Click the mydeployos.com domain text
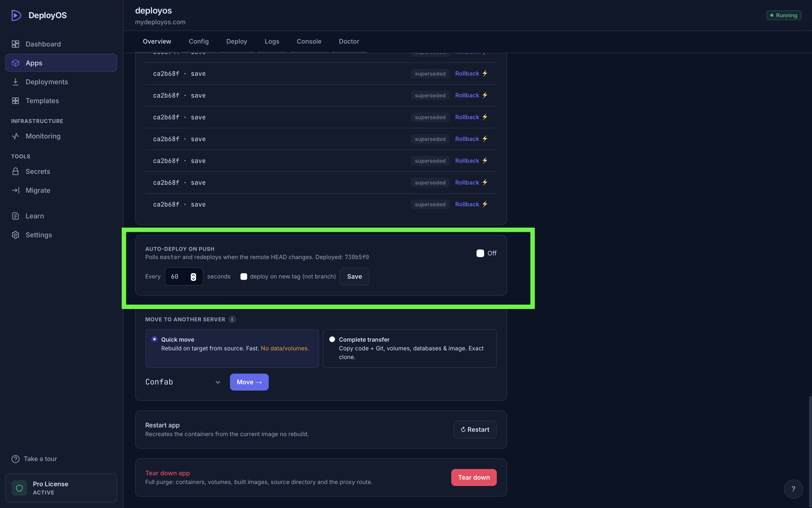Image resolution: width=812 pixels, height=508 pixels. [x=160, y=22]
